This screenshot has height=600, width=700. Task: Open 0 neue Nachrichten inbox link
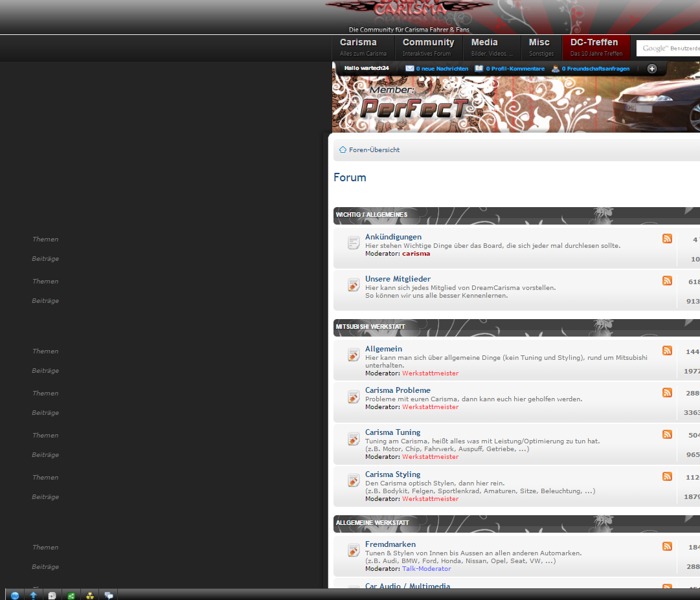click(442, 69)
